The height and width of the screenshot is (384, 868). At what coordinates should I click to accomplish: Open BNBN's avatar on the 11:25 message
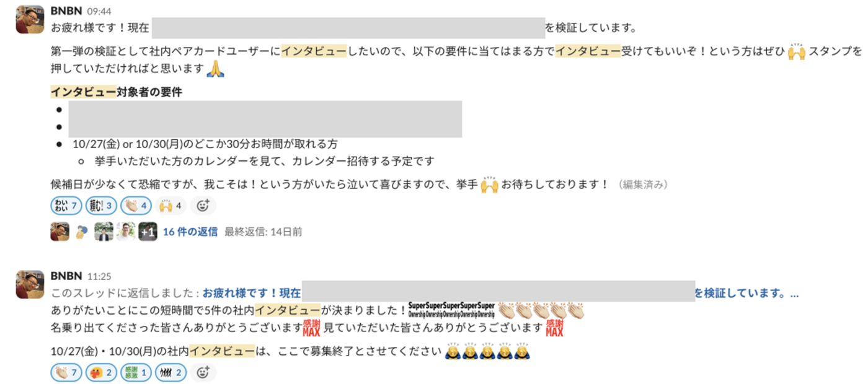click(30, 284)
